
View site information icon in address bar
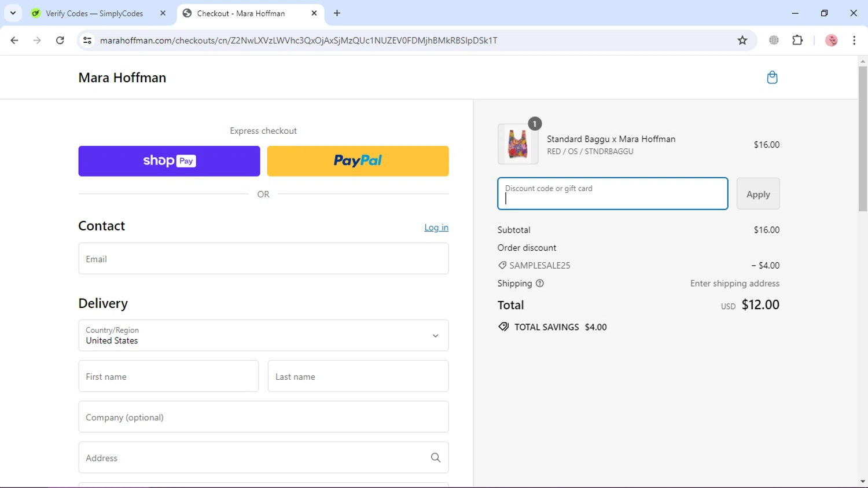pyautogui.click(x=87, y=41)
